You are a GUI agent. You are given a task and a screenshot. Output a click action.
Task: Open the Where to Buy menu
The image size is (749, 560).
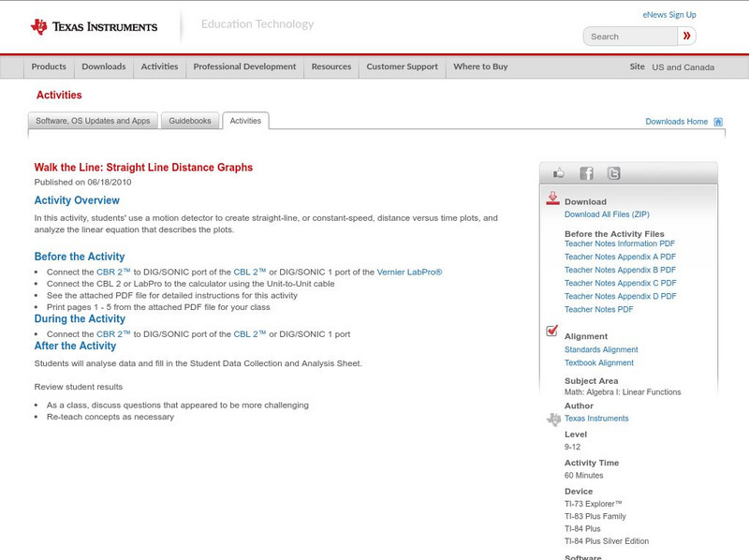click(480, 66)
